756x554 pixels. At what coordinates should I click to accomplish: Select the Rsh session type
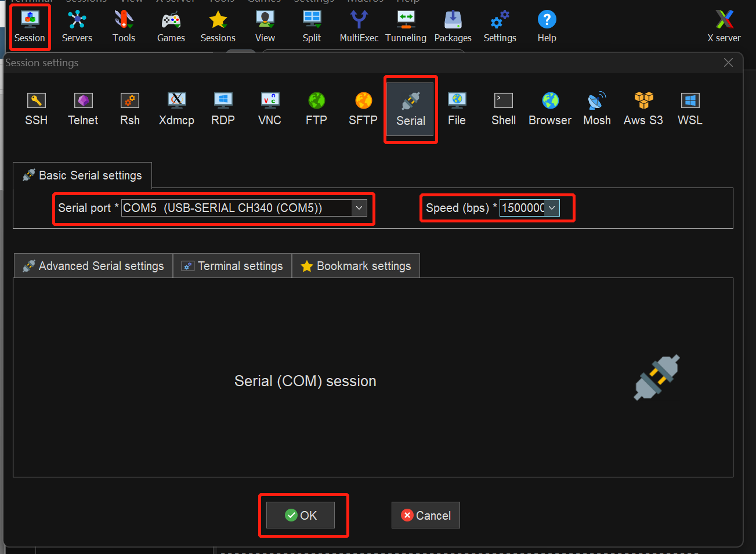pos(130,109)
